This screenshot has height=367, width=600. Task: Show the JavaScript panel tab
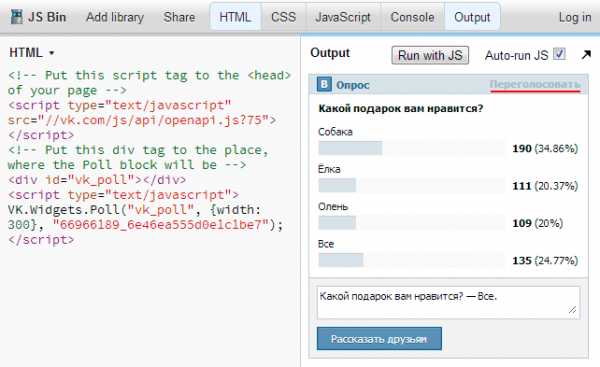tap(343, 17)
